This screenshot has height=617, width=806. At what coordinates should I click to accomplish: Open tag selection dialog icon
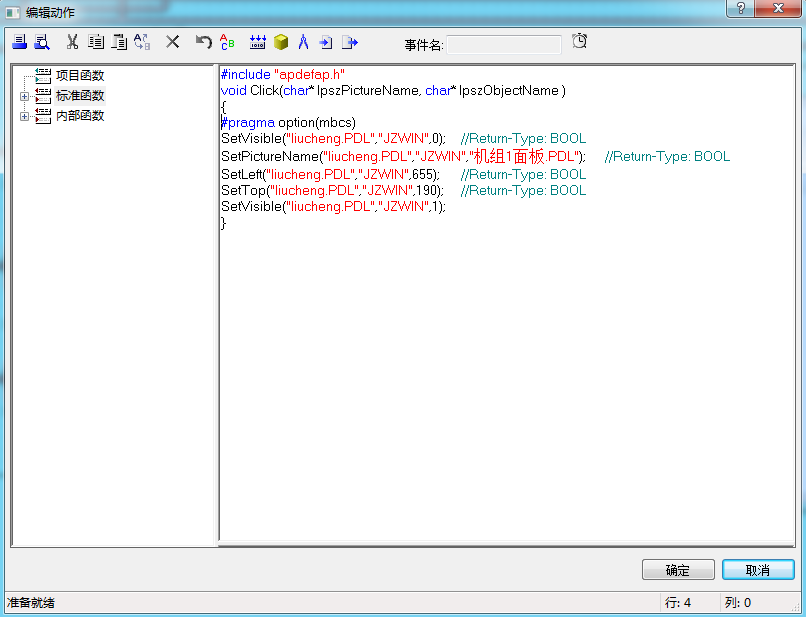pos(258,42)
